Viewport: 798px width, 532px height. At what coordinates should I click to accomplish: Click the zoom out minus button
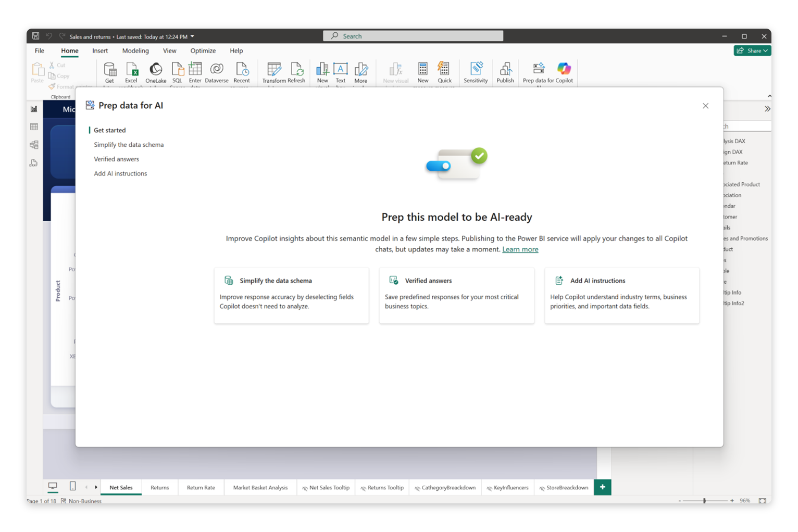pyautogui.click(x=680, y=501)
